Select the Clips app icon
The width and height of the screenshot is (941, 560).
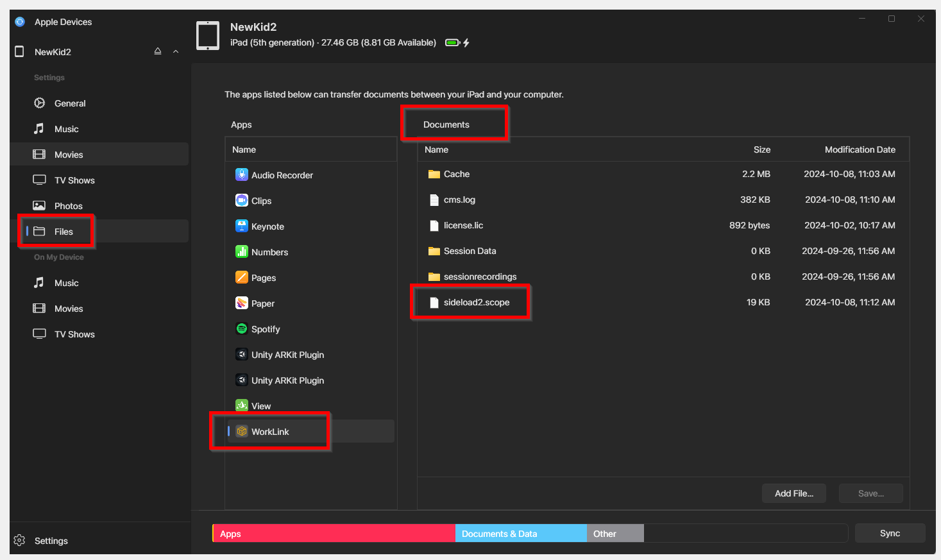point(241,200)
